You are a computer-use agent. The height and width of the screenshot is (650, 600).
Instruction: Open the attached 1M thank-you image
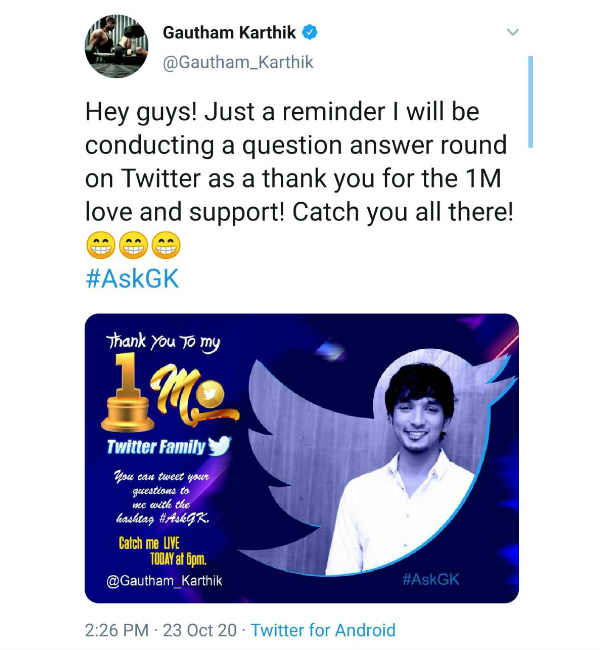302,458
